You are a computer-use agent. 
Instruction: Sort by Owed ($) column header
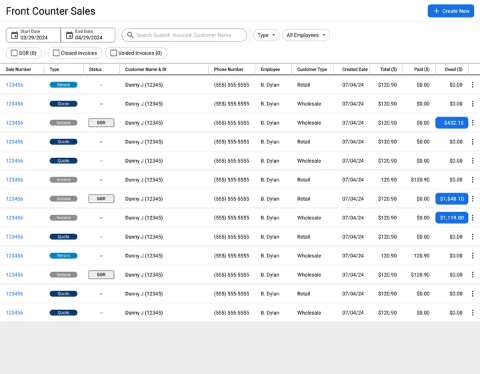coord(454,69)
